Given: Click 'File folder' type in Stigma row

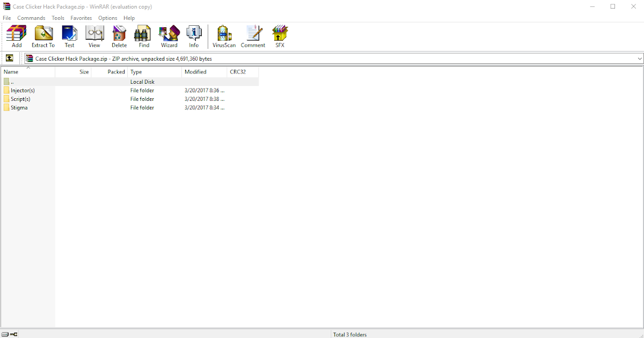Looking at the screenshot, I should pos(142,108).
